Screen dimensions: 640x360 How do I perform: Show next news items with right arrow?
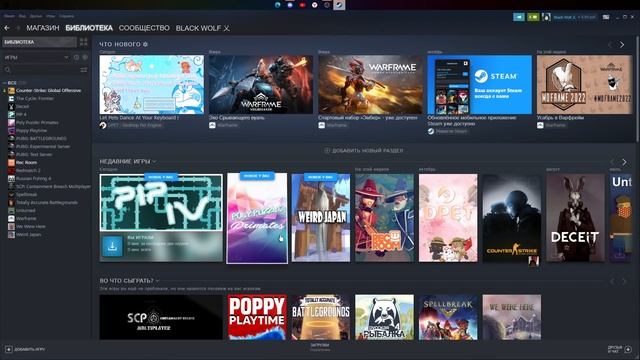pos(622,45)
